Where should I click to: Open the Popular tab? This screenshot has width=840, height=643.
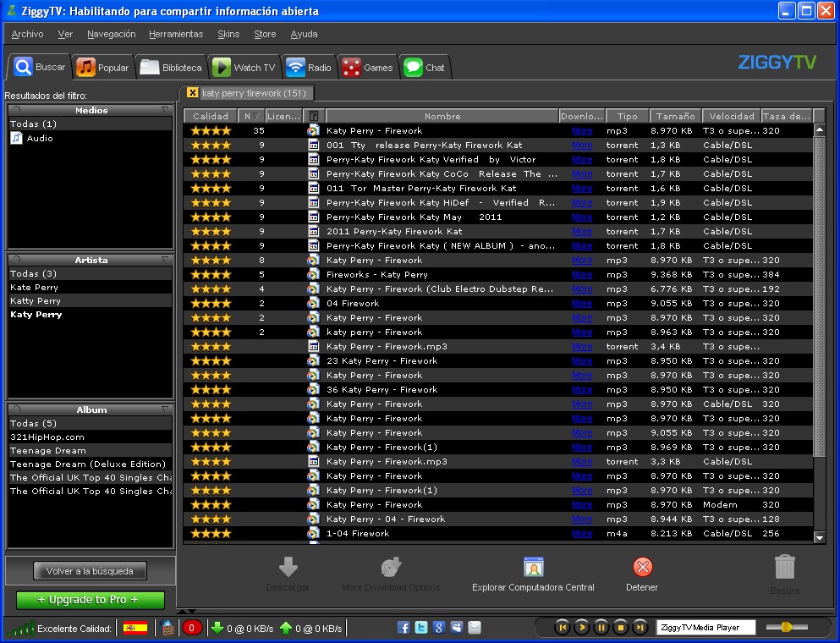point(102,68)
